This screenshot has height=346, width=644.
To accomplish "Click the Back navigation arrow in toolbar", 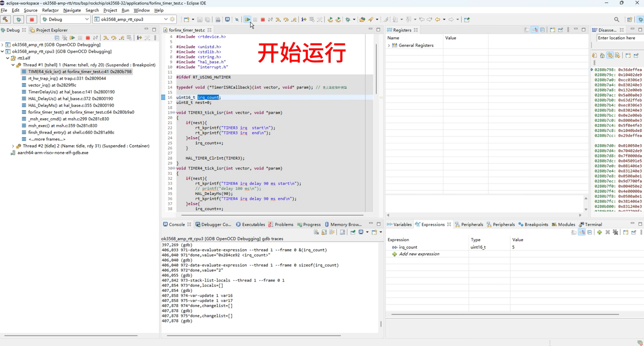I will pos(437,20).
